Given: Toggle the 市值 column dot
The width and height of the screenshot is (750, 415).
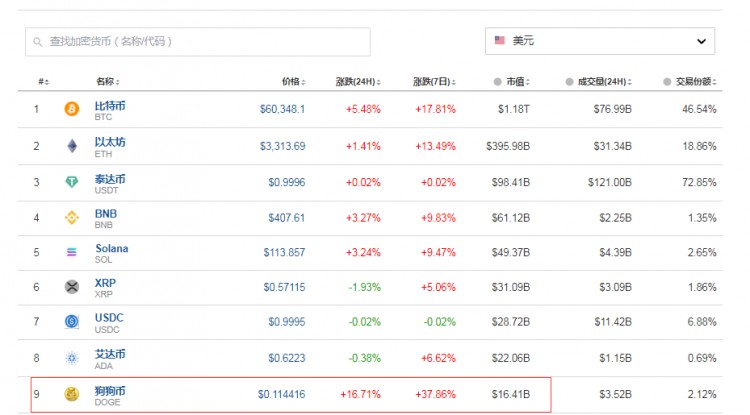Looking at the screenshot, I should pos(497,82).
